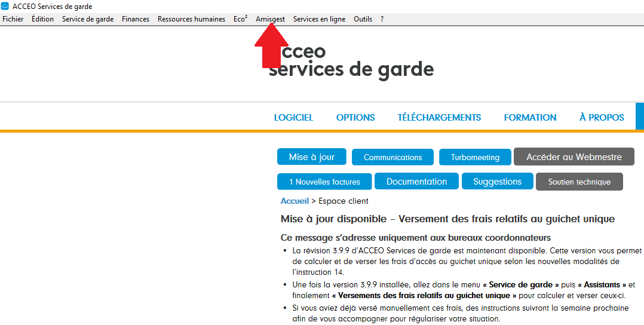Click the Suggestions button
Screen dimensions: 644x325
(498, 182)
